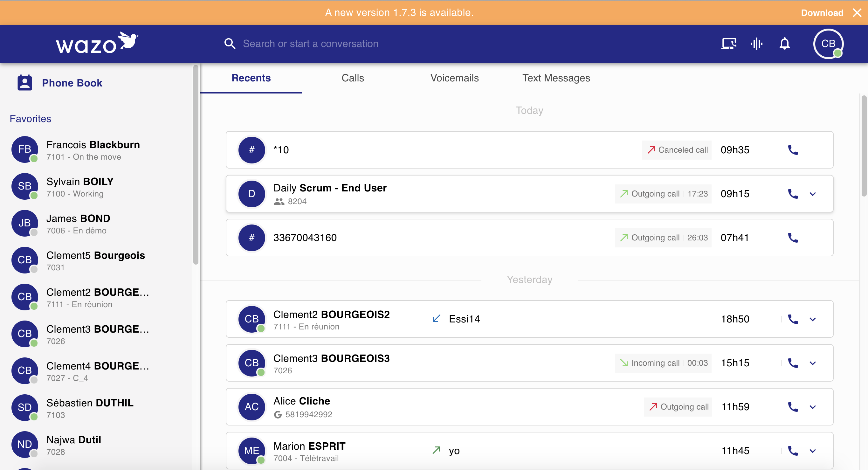Call Marion ESPRIT via phone icon
Screen dimensions: 868x470
point(793,451)
